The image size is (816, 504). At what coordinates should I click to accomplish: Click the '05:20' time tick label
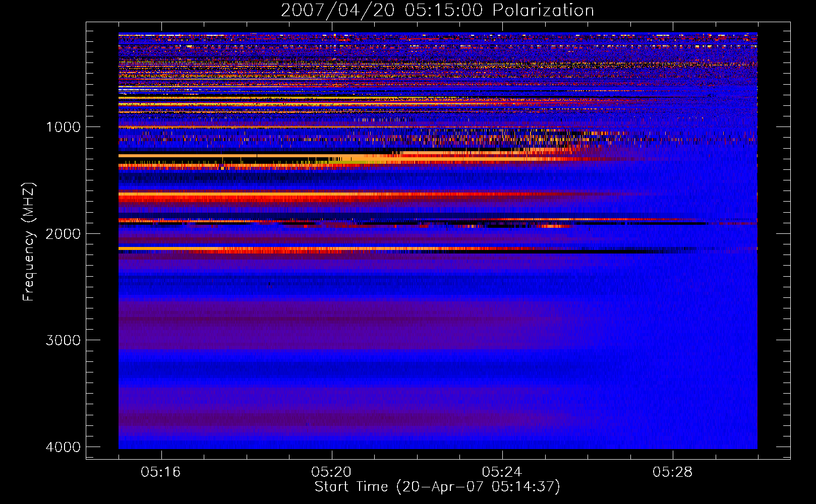coord(331,472)
